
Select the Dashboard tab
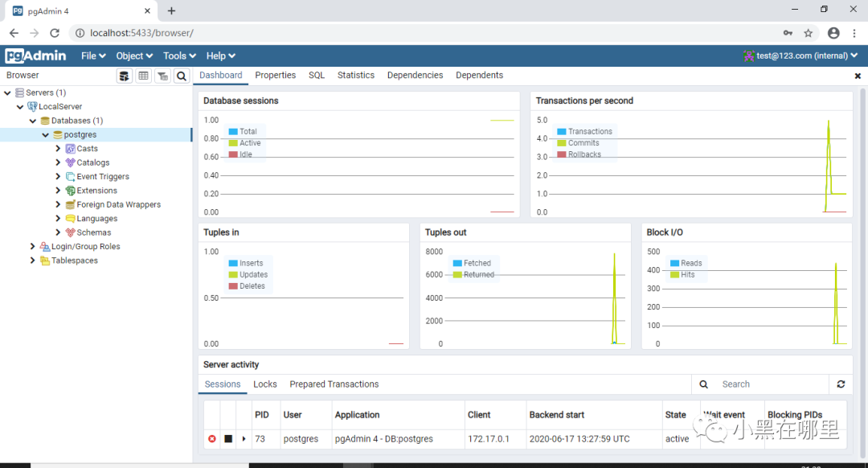click(x=221, y=76)
